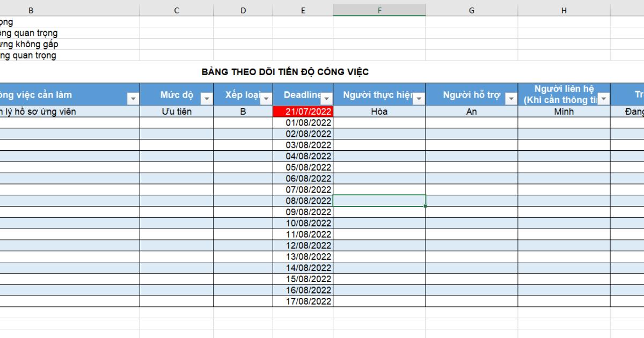Select deadline cell 17/08/2022
This screenshot has width=644, height=338.
(303, 301)
